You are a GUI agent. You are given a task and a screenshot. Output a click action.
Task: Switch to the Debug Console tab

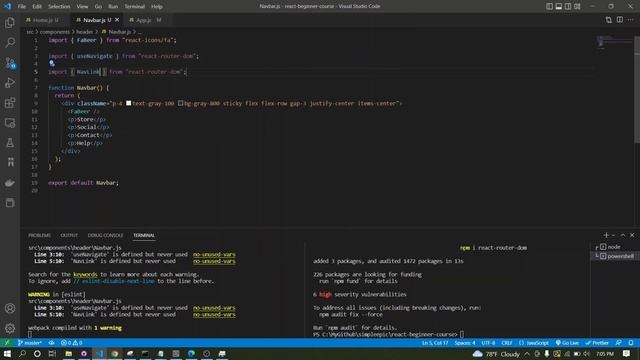tap(105, 235)
